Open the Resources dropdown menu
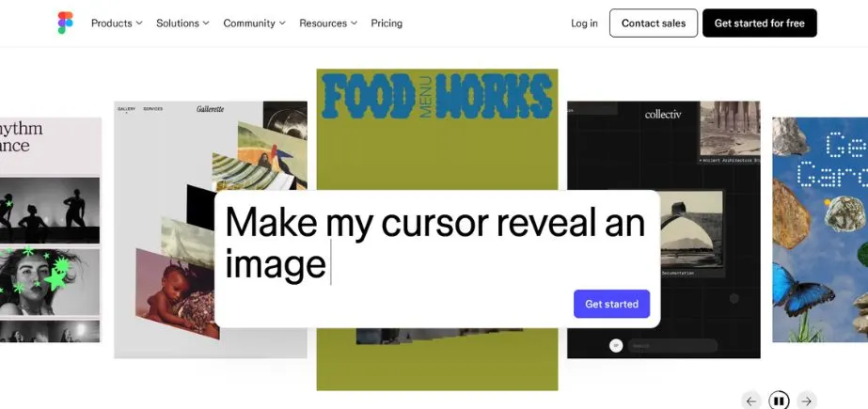The image size is (868, 409). [x=328, y=24]
